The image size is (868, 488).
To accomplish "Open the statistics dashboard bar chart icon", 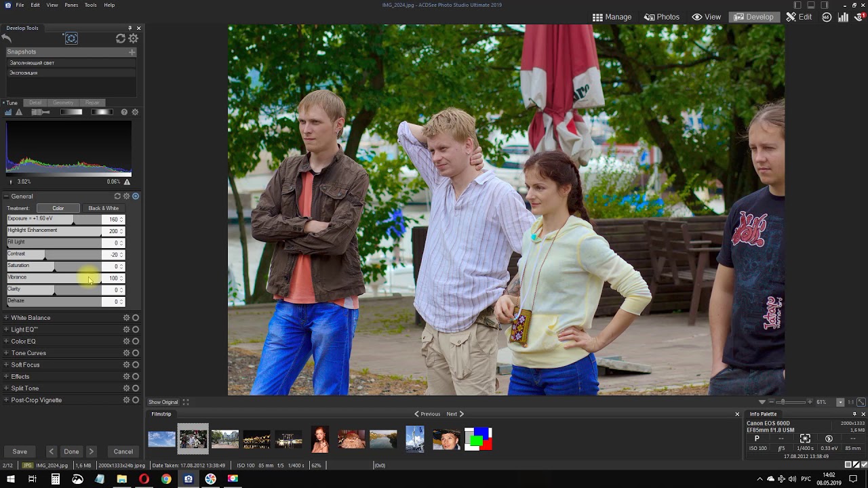I will coord(844,17).
